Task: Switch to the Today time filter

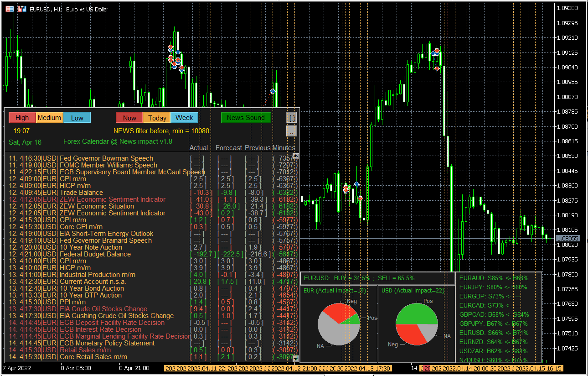Action: [157, 118]
